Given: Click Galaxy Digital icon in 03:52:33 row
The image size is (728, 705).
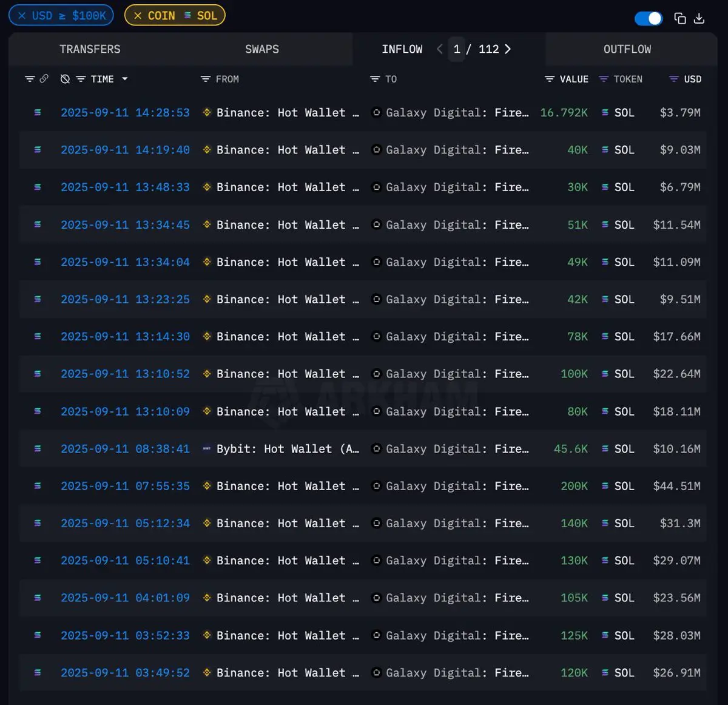Looking at the screenshot, I should [376, 635].
